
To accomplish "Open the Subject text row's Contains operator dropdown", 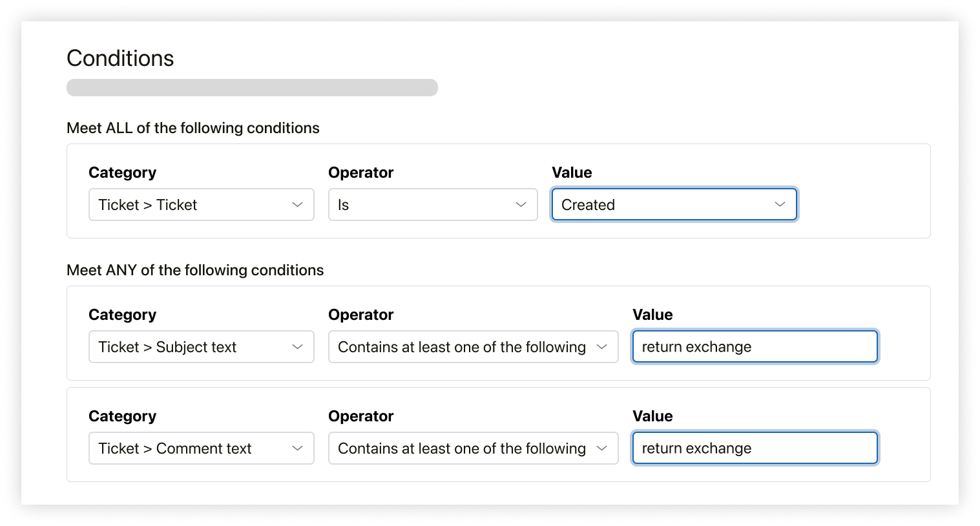I will 461,347.
